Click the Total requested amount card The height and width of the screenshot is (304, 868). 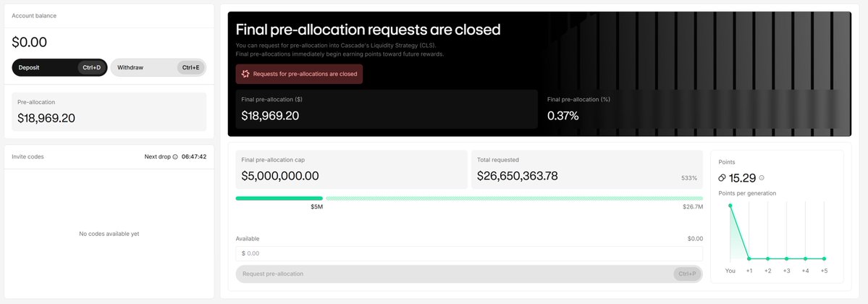[x=586, y=169]
